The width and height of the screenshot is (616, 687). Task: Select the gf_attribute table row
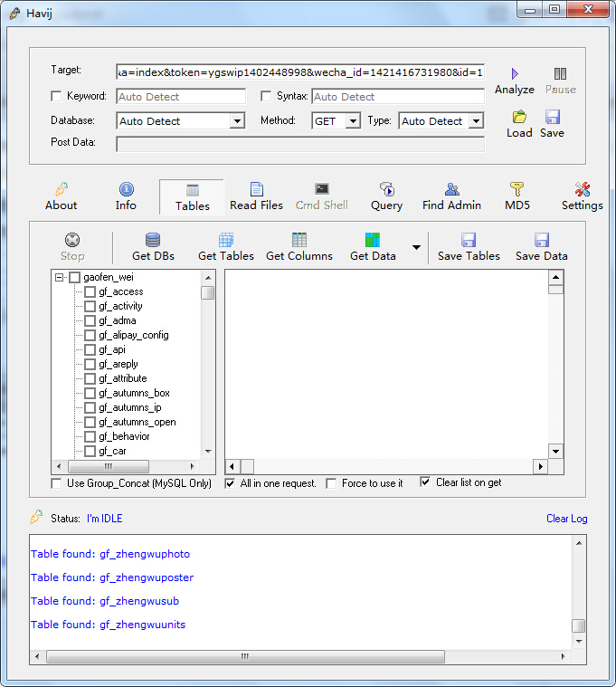(123, 378)
